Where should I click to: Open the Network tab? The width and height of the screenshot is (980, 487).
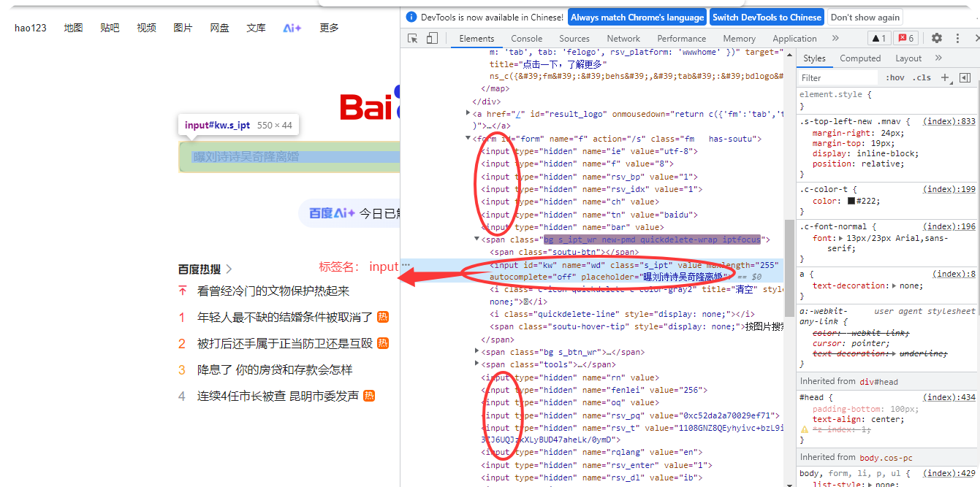623,39
